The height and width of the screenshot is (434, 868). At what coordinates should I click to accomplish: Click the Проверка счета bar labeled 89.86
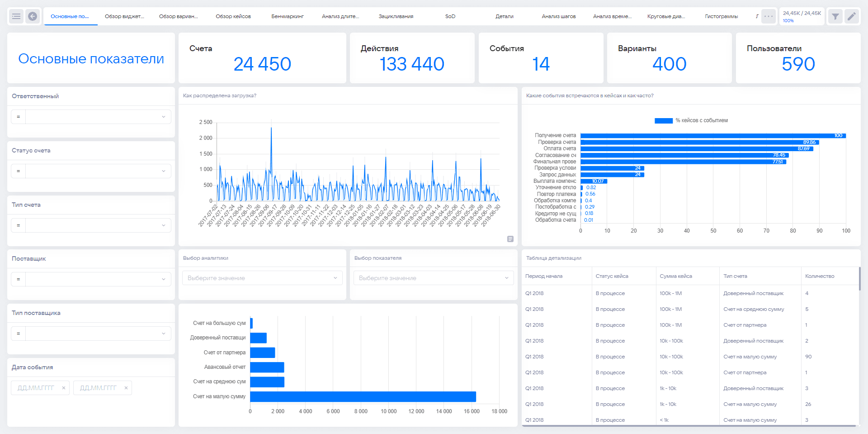(700, 142)
